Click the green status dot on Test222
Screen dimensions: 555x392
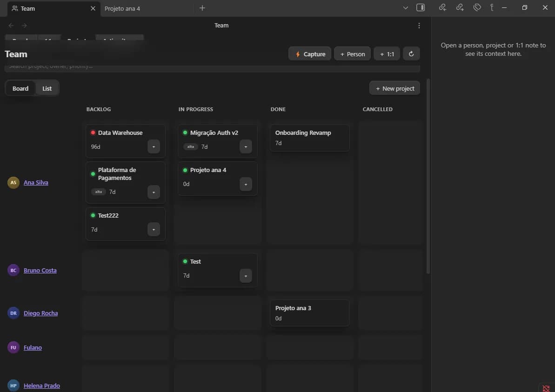(93, 215)
